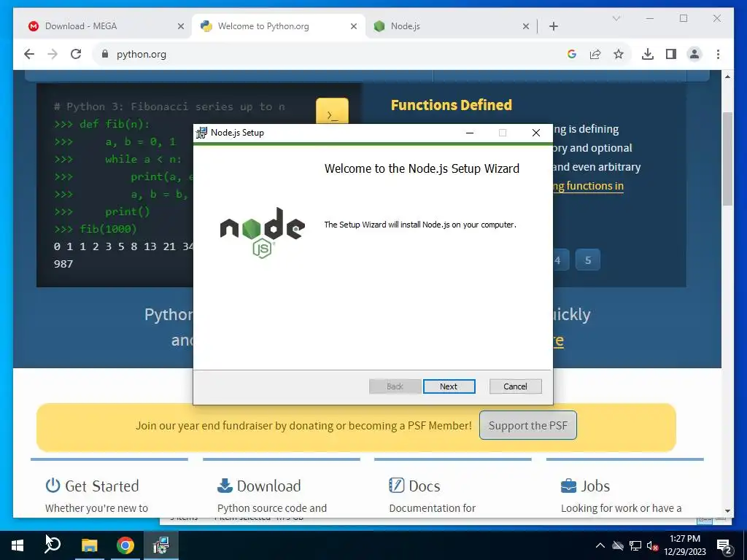Open the volume control in the tray
The image size is (747, 560).
click(652, 545)
